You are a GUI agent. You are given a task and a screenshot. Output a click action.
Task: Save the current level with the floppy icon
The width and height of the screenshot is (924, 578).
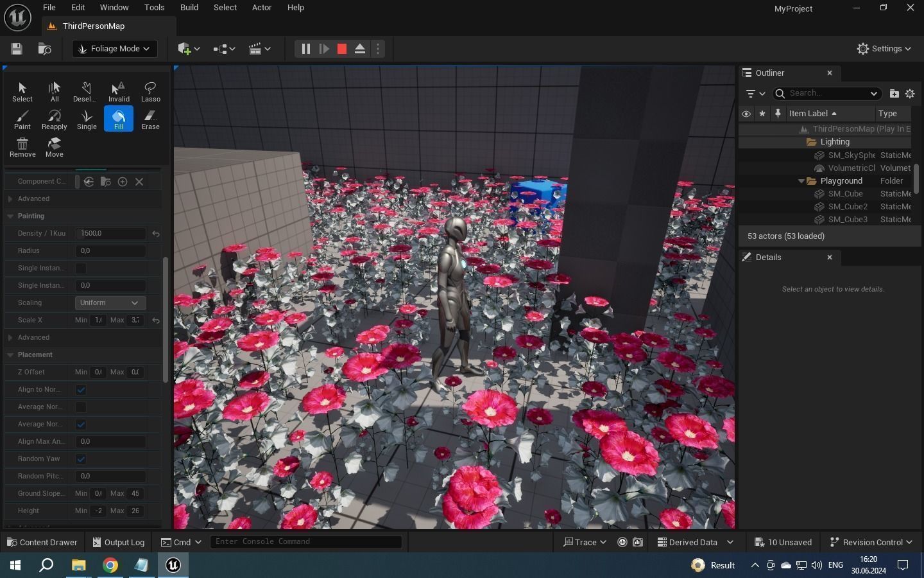point(17,49)
